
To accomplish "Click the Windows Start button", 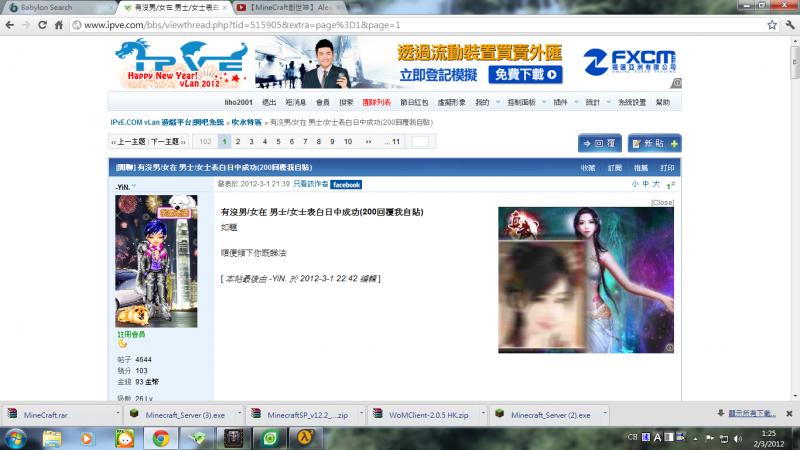I will (x=17, y=437).
